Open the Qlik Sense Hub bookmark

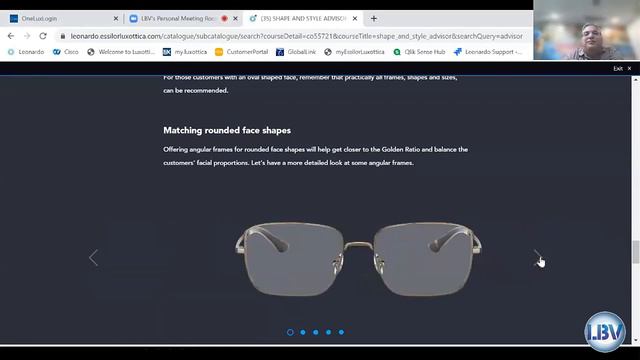pyautogui.click(x=419, y=52)
